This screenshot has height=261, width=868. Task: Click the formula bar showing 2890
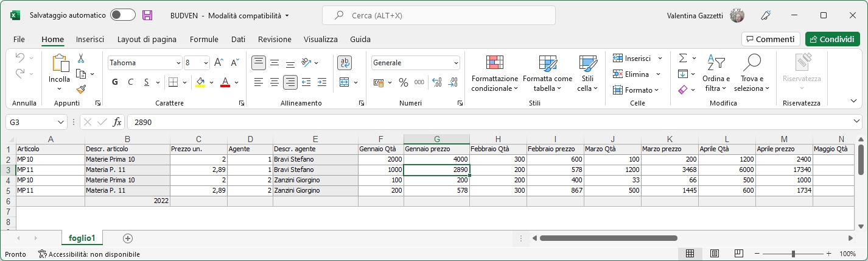[487, 122]
